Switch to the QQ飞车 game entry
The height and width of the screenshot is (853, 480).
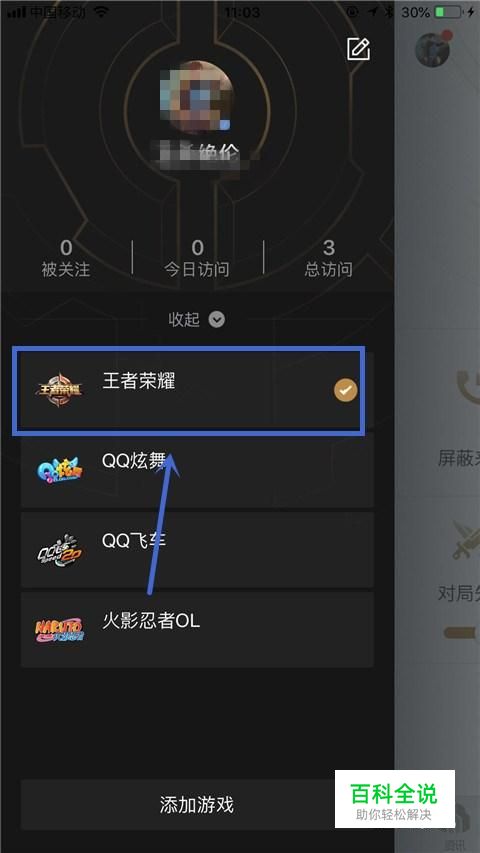point(197,551)
